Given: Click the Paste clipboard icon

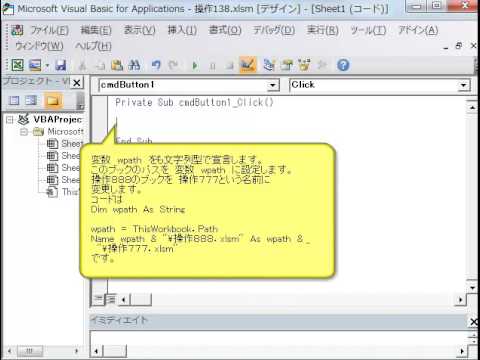Looking at the screenshot, I should click(117, 65).
